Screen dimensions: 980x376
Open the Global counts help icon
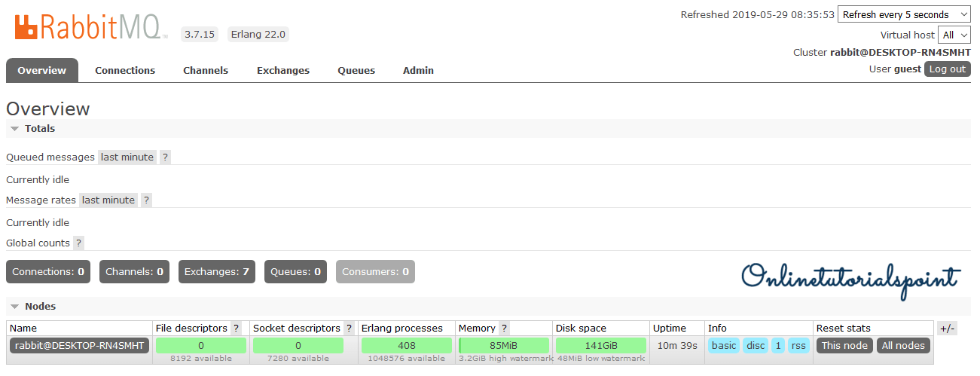coord(78,243)
